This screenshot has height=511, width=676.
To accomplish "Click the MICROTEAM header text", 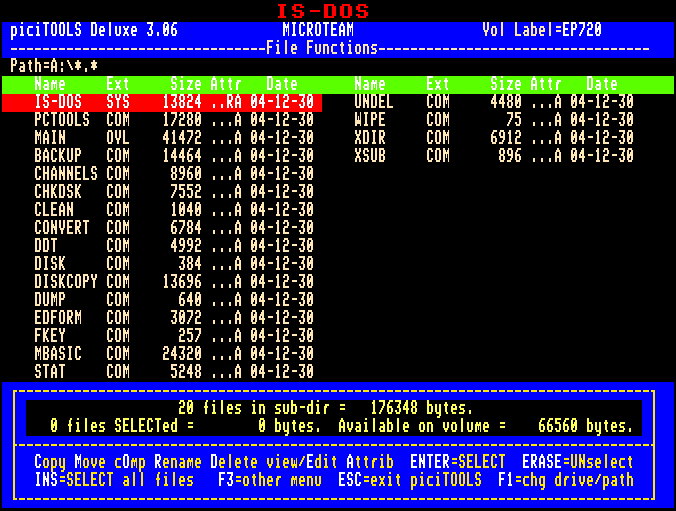I will (318, 30).
